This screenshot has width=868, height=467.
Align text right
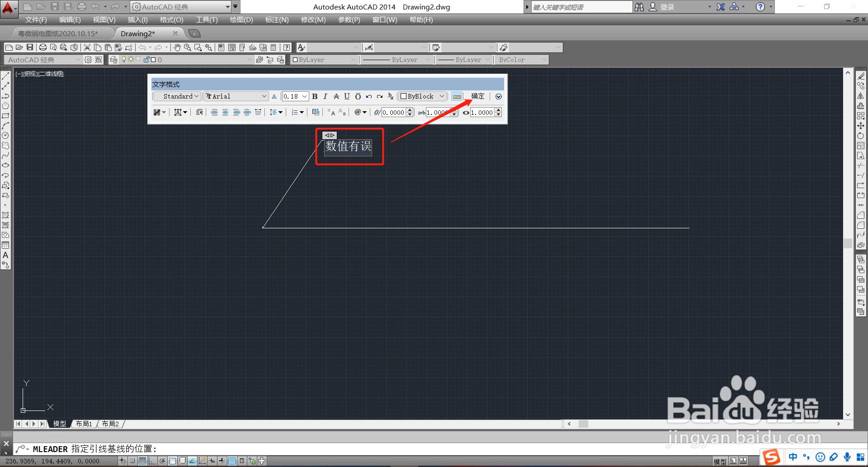236,112
